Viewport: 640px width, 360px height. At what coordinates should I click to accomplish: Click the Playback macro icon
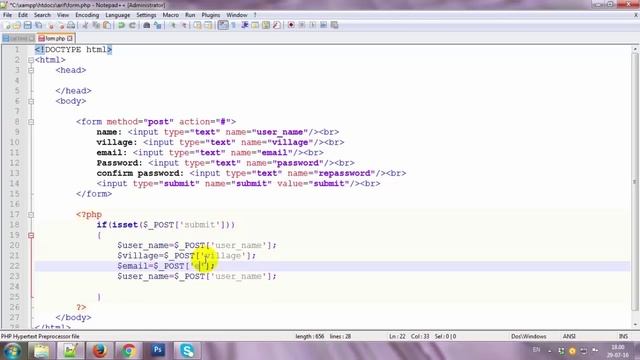[x=313, y=25]
